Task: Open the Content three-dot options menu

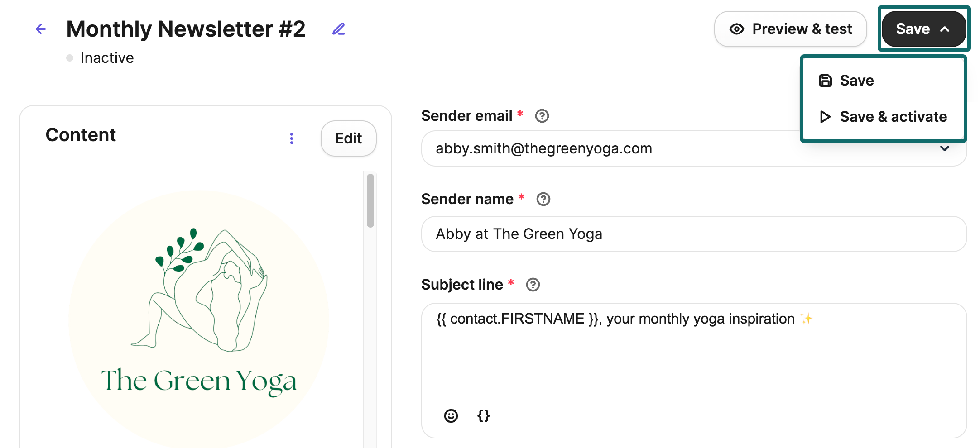Action: 292,138
